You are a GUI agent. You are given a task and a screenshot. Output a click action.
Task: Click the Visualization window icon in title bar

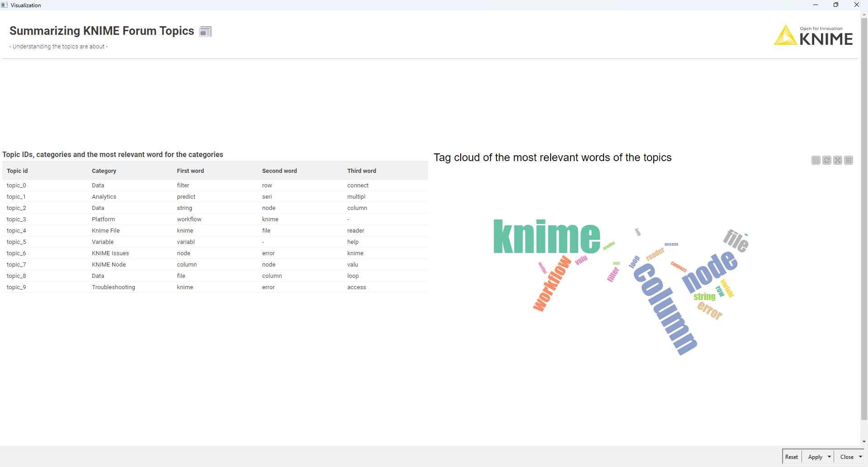(x=5, y=5)
